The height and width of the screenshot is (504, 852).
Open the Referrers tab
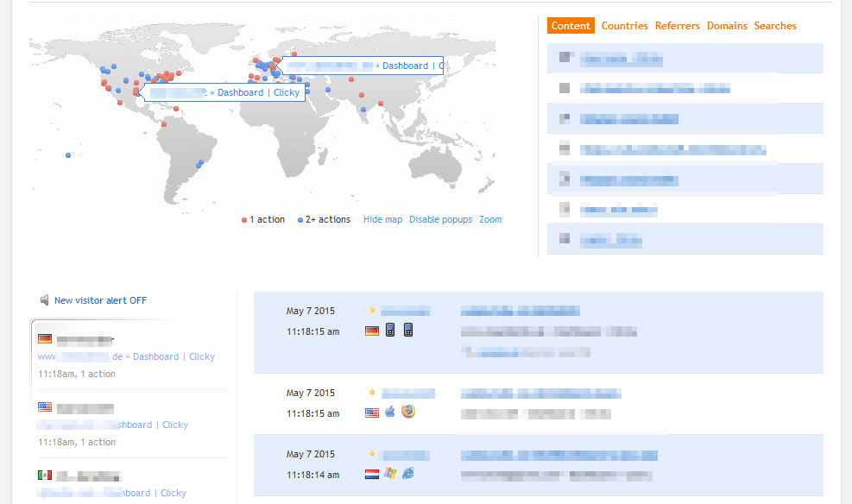tap(677, 26)
